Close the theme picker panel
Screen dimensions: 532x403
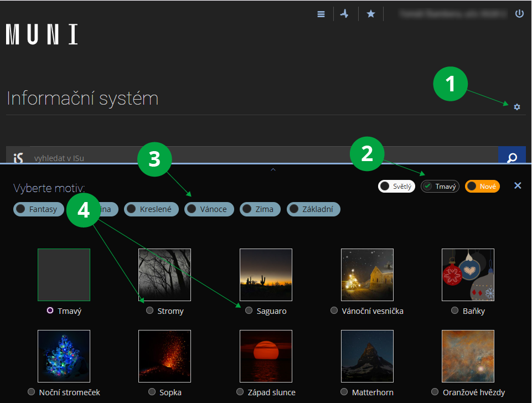coord(518,186)
